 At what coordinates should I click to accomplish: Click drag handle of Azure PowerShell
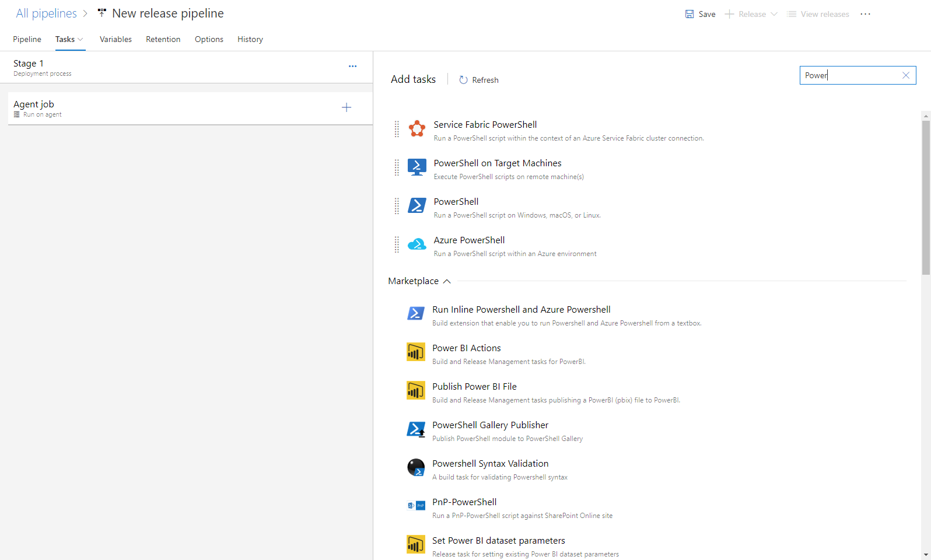coord(397,244)
